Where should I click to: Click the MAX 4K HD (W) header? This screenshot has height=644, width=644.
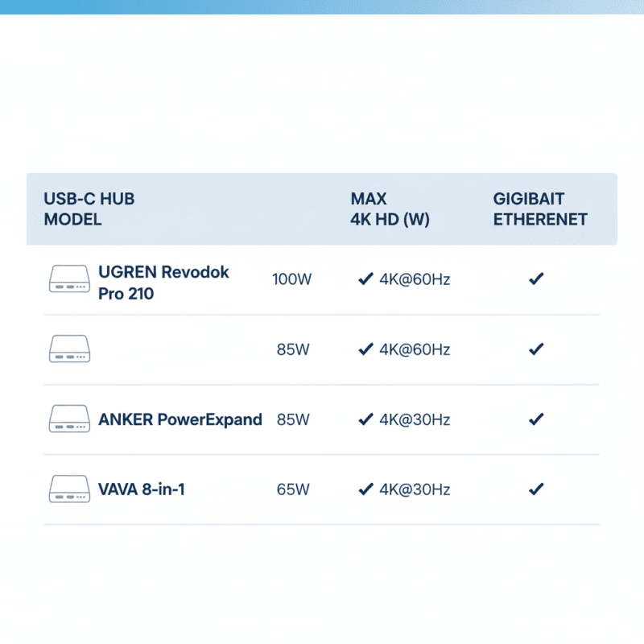(390, 209)
